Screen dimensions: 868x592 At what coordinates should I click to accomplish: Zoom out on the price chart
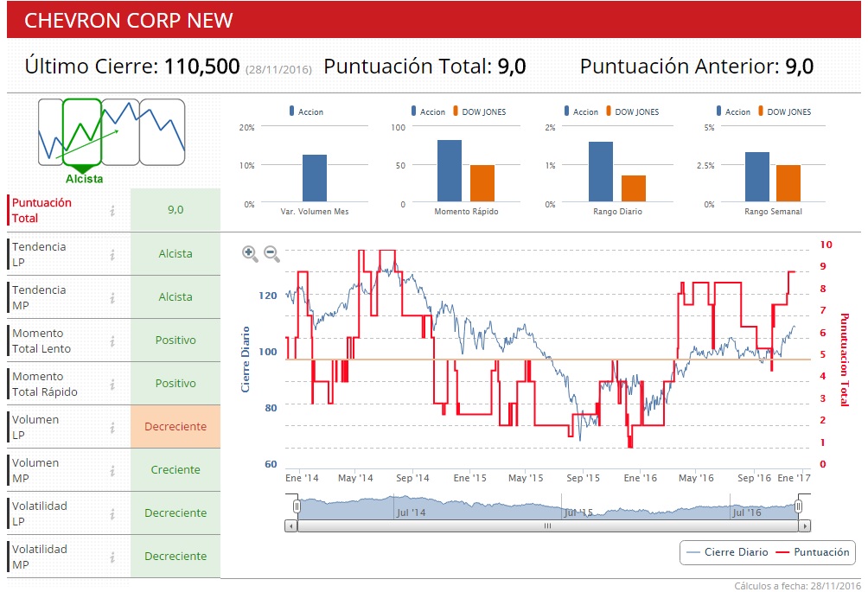tap(271, 253)
